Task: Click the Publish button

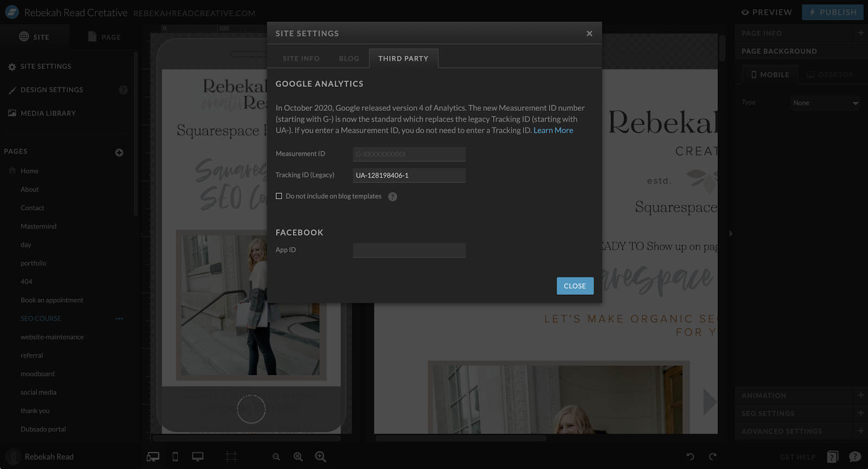Action: click(x=833, y=12)
